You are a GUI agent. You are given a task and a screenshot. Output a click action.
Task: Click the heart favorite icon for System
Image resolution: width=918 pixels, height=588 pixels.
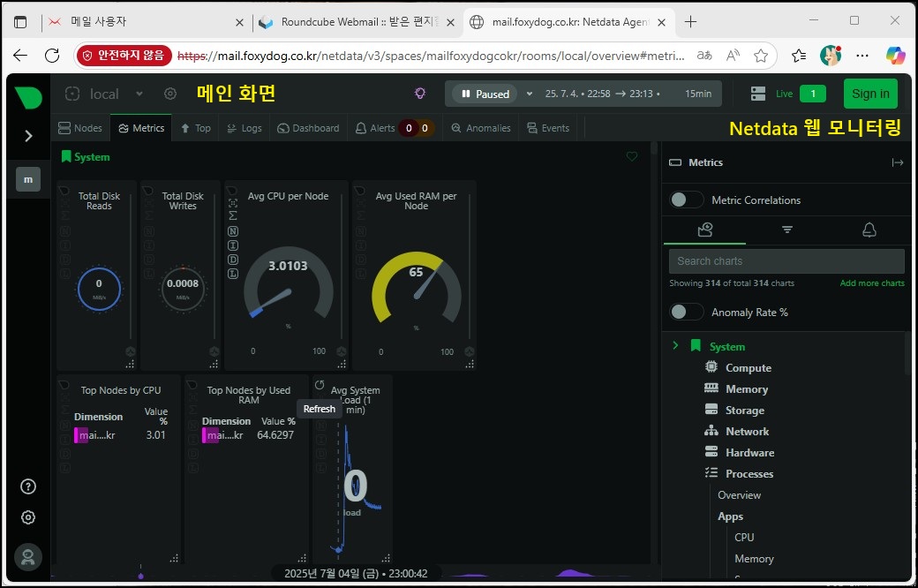632,156
